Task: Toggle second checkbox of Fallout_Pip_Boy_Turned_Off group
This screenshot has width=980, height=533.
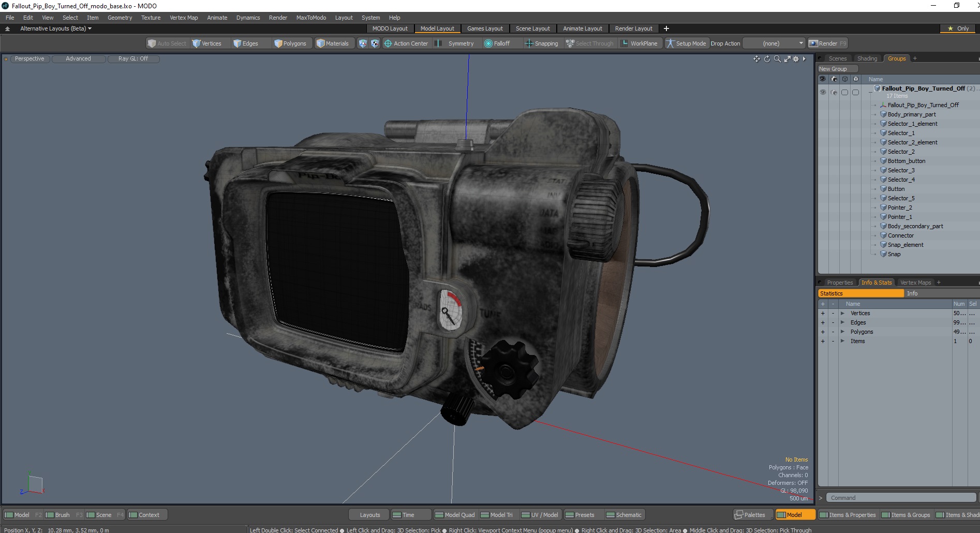Action: pyautogui.click(x=856, y=92)
